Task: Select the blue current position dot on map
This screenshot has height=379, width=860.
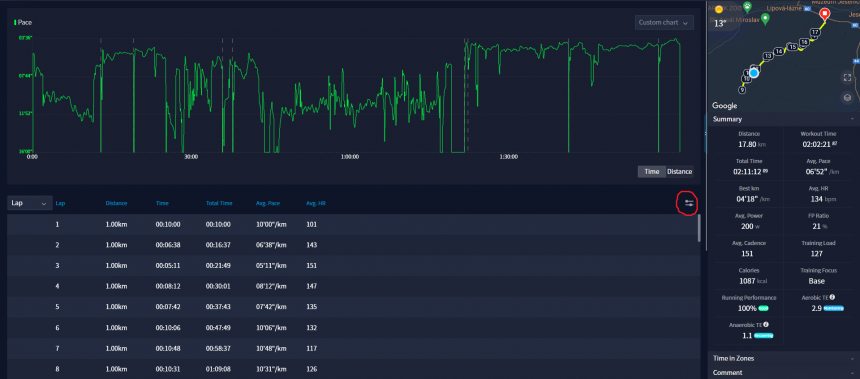Action: pyautogui.click(x=754, y=72)
